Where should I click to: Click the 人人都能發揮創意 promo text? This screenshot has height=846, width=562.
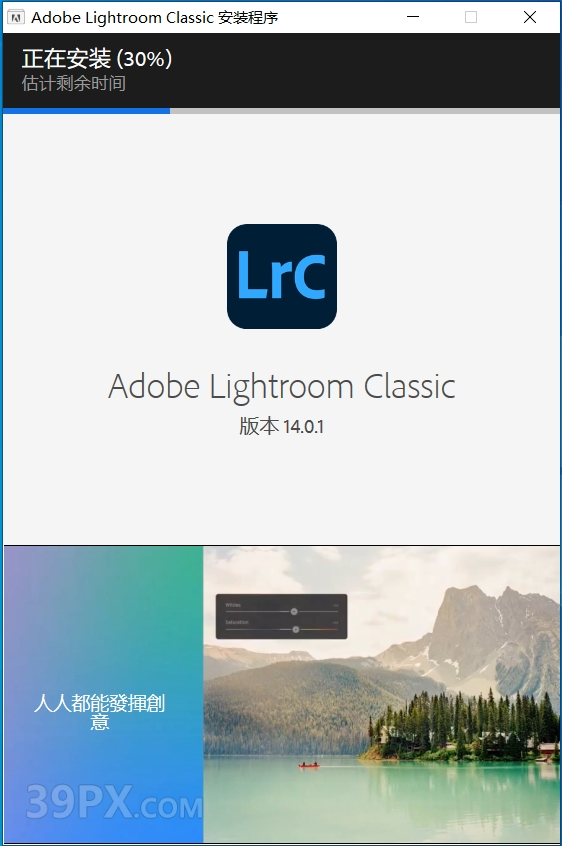click(100, 712)
